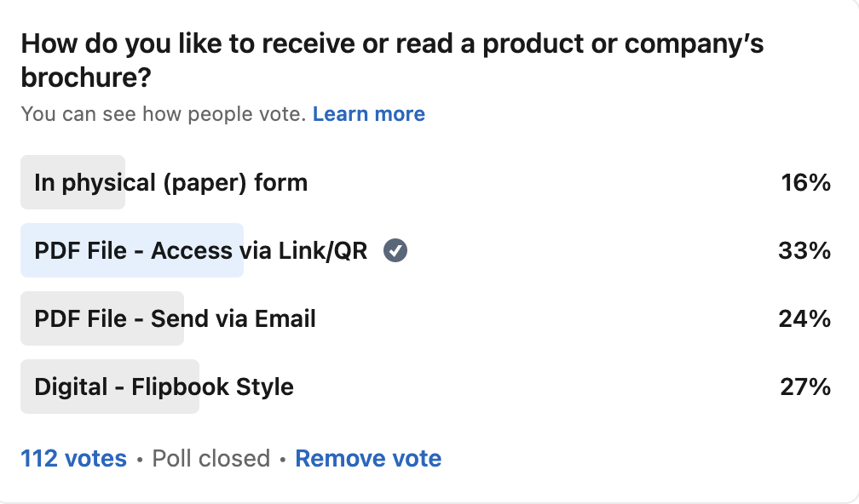Choose PDF File - Send via Email label
Screen dimensions: 859x504
(x=175, y=318)
